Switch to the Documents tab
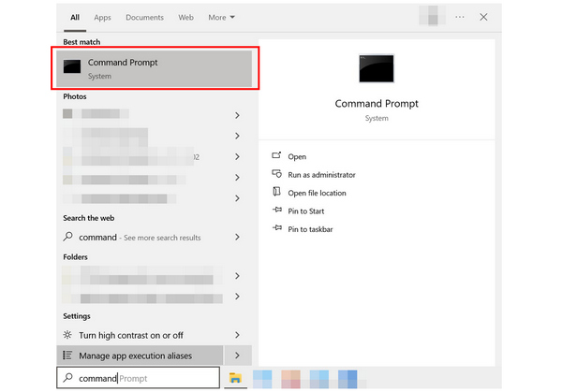562x392 pixels. pos(144,17)
